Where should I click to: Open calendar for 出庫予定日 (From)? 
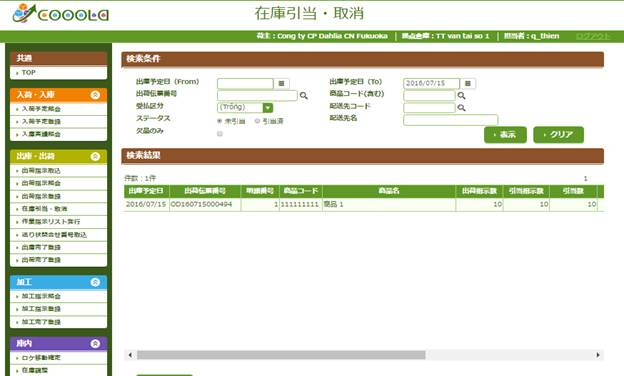click(x=281, y=84)
